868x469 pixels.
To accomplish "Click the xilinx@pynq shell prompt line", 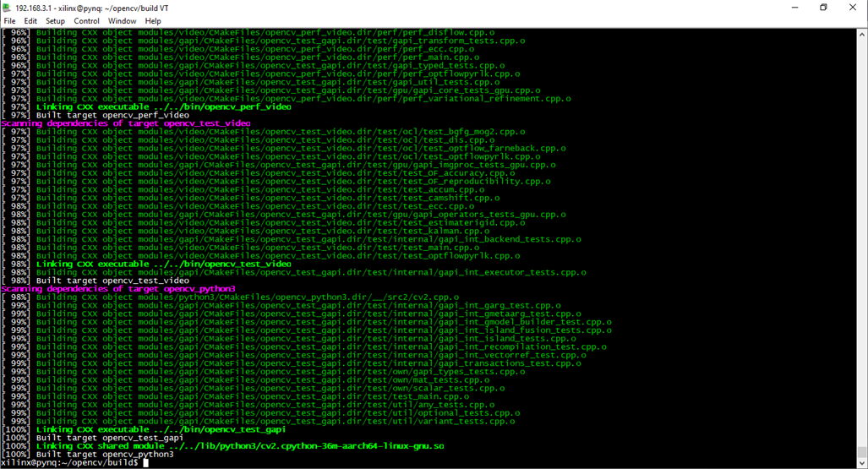I will point(74,462).
